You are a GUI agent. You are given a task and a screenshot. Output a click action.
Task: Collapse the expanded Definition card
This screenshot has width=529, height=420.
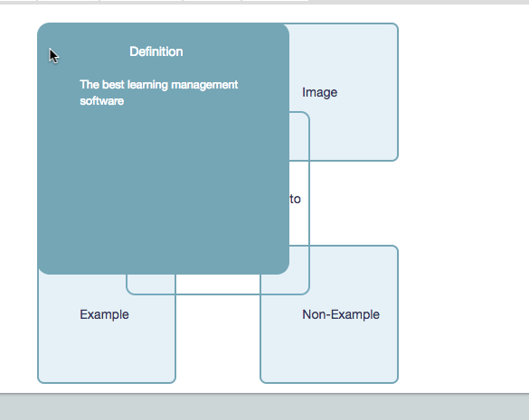164,149
